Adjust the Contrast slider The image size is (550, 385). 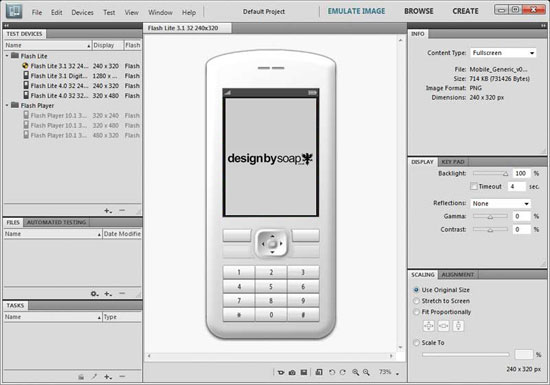(x=490, y=230)
